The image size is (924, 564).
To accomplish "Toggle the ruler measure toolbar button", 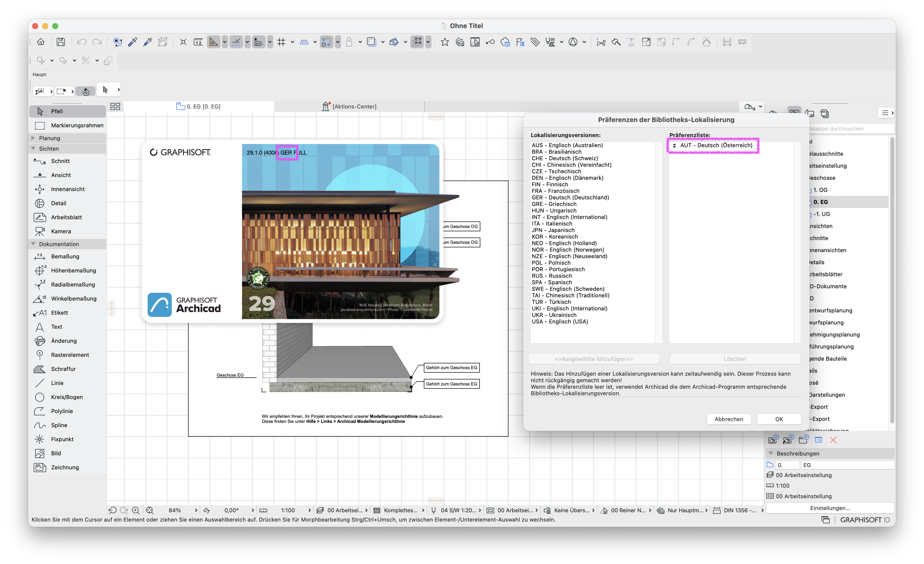I will click(198, 42).
